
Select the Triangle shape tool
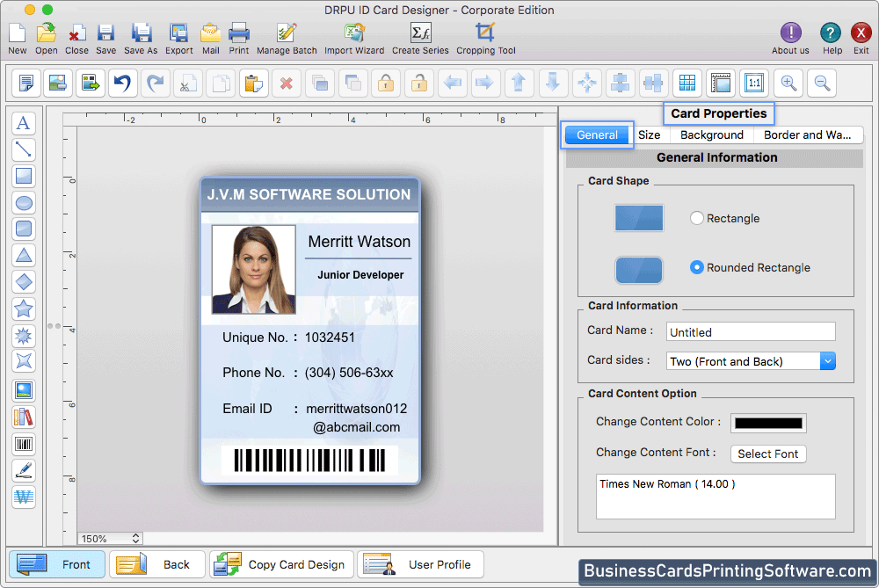click(x=24, y=256)
